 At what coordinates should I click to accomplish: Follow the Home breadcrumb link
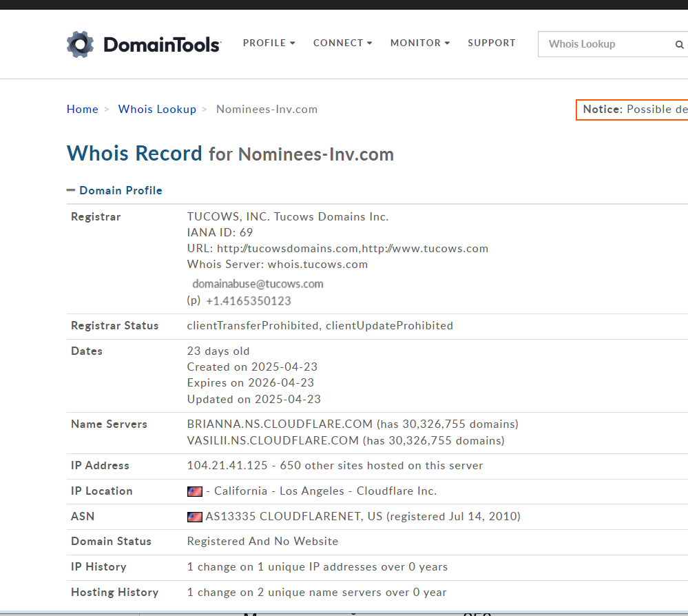click(x=83, y=110)
